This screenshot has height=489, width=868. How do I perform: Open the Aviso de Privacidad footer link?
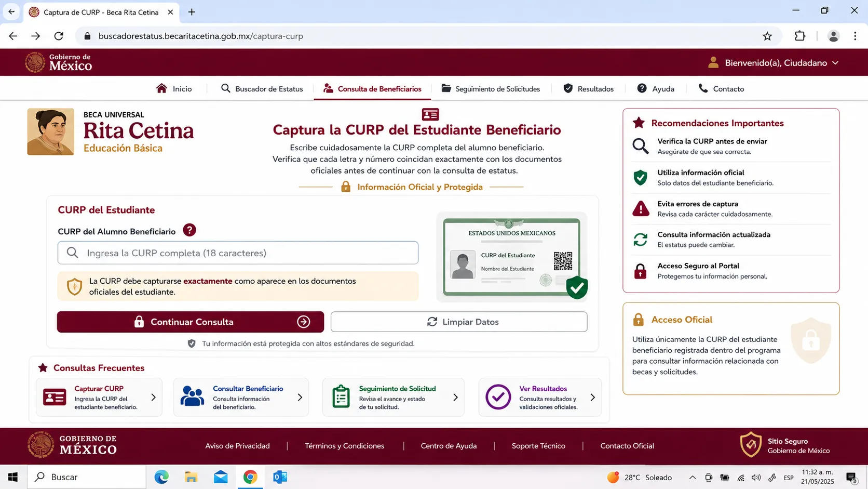tap(237, 446)
